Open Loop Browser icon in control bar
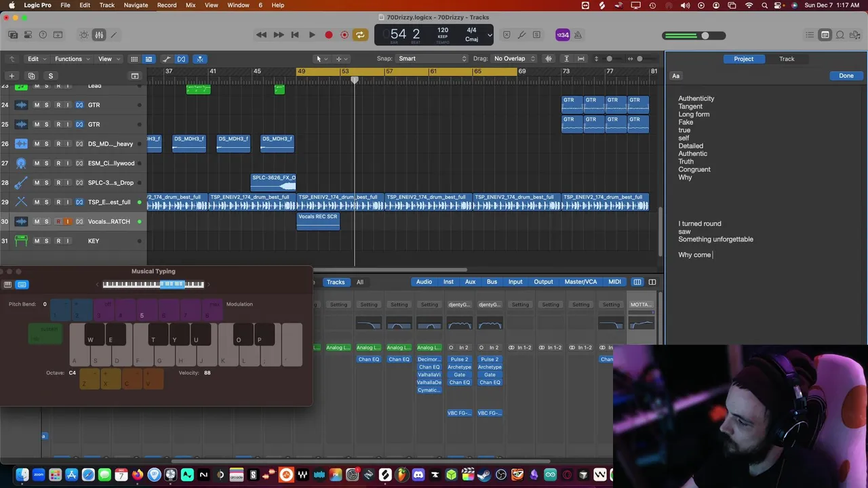This screenshot has height=488, width=868. (840, 35)
